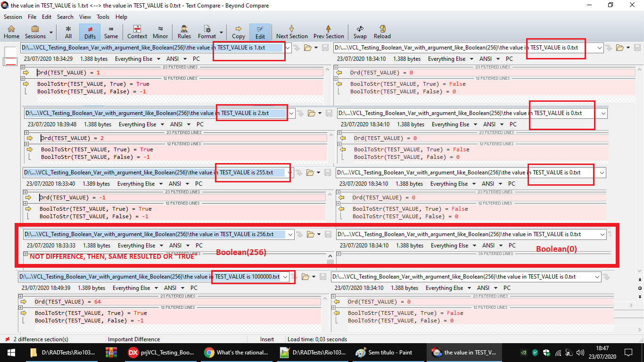Open the Delphi prjVCL_Testing taskbar window
Viewport: 644px width, 362px height.
pos(162,352)
